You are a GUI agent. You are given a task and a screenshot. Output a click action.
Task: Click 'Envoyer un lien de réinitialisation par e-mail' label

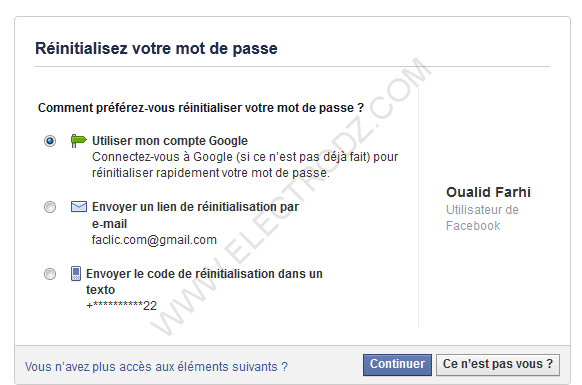[195, 215]
